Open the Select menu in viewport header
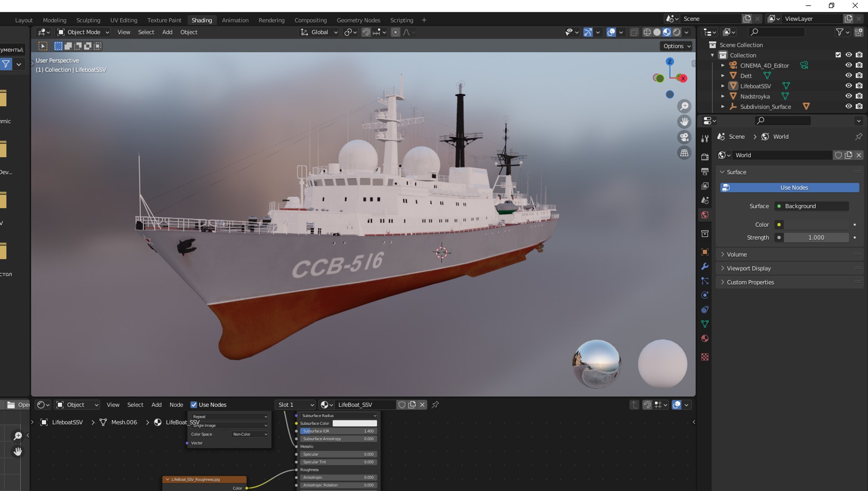The image size is (868, 491). click(146, 32)
